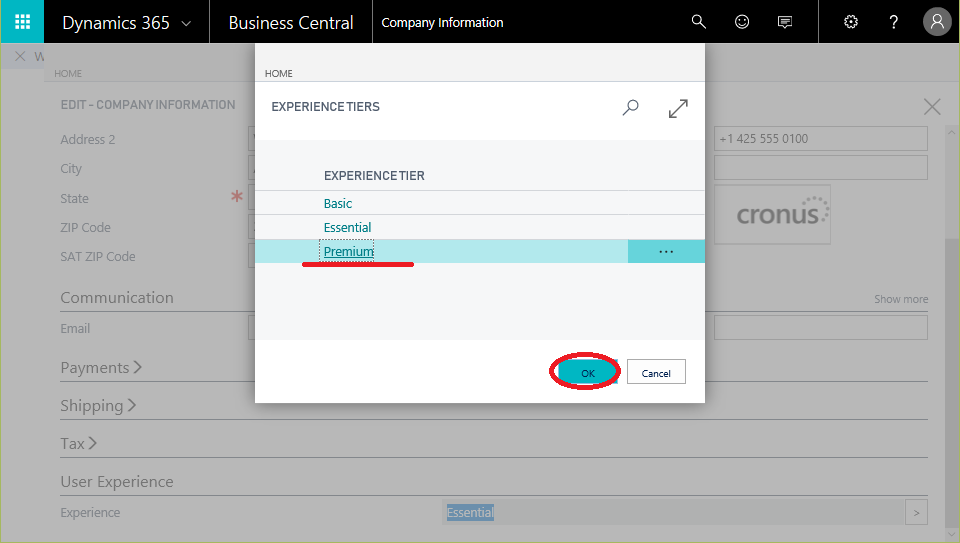Expand the Payments section
This screenshot has height=543, width=960.
click(101, 367)
